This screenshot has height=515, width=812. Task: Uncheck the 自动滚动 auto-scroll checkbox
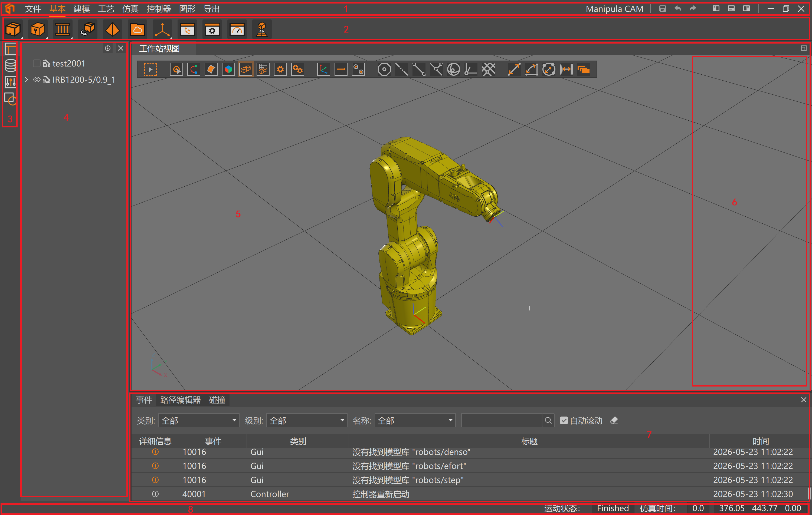point(564,420)
